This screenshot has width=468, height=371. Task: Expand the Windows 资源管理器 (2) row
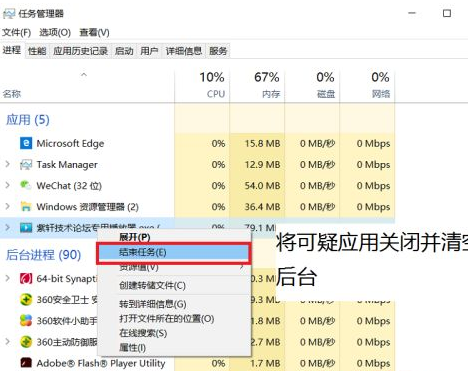(x=7, y=206)
